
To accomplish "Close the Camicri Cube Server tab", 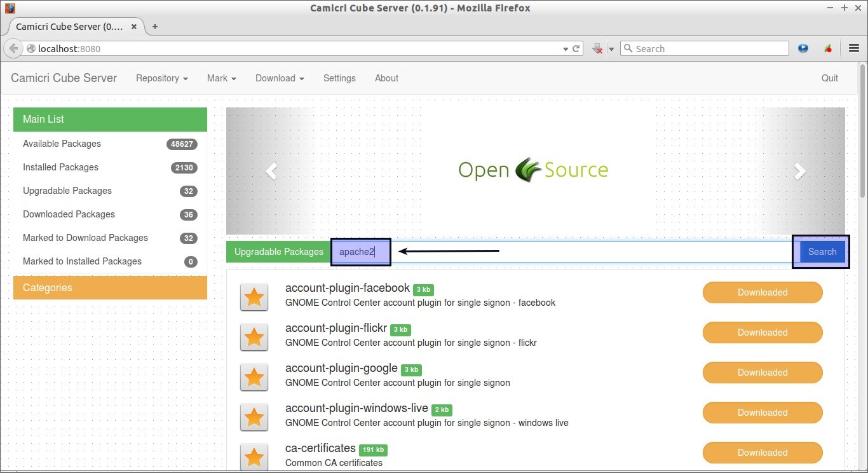I will tap(134, 27).
